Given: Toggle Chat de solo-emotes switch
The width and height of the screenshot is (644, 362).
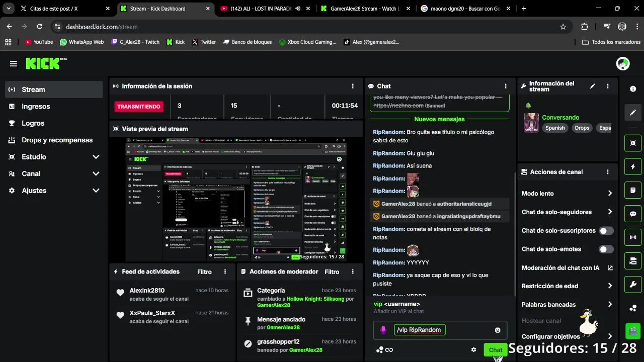Looking at the screenshot, I should [x=606, y=249].
